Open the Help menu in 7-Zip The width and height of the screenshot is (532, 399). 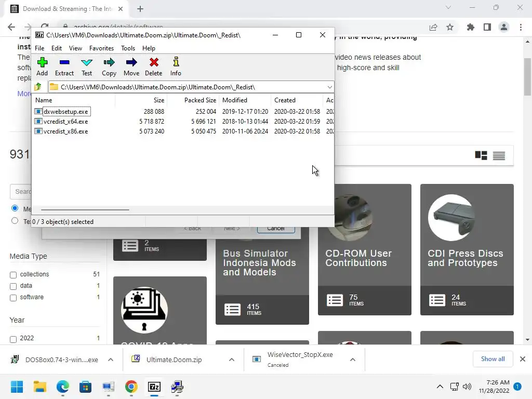[x=149, y=48]
